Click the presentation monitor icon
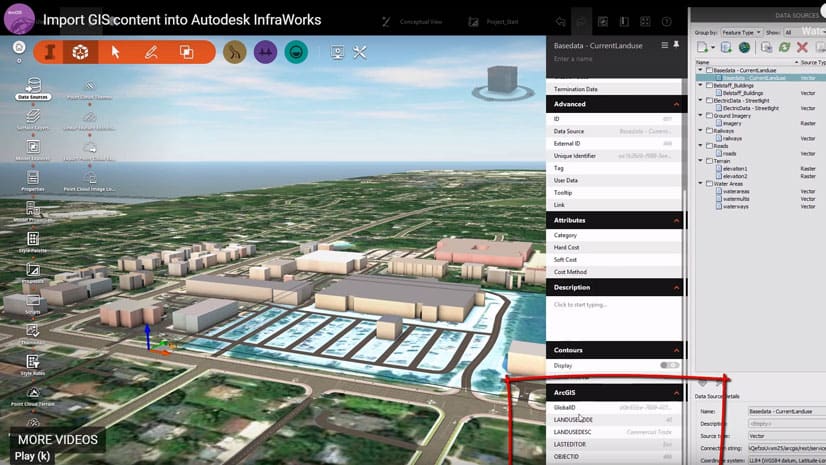This screenshot has width=826, height=465. click(x=337, y=52)
